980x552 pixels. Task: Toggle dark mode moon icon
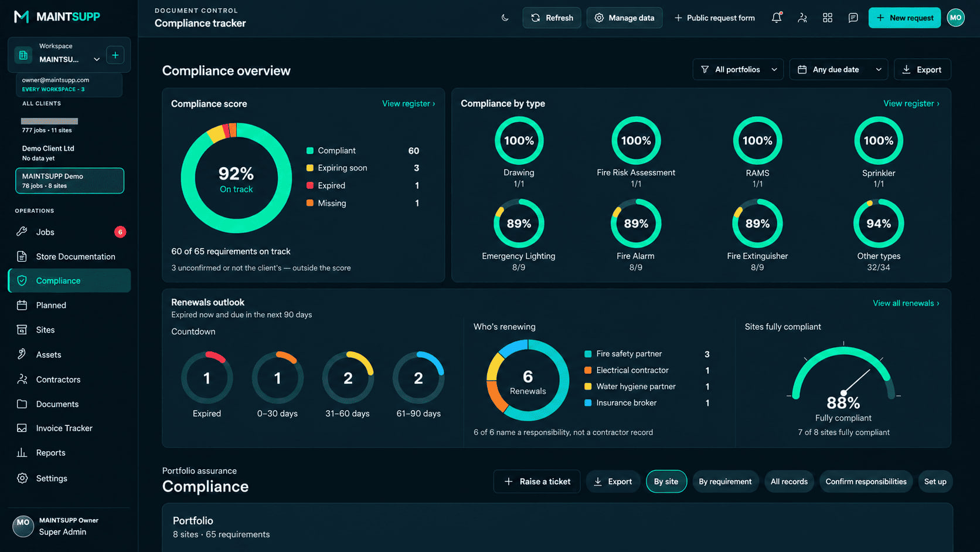[x=505, y=18]
